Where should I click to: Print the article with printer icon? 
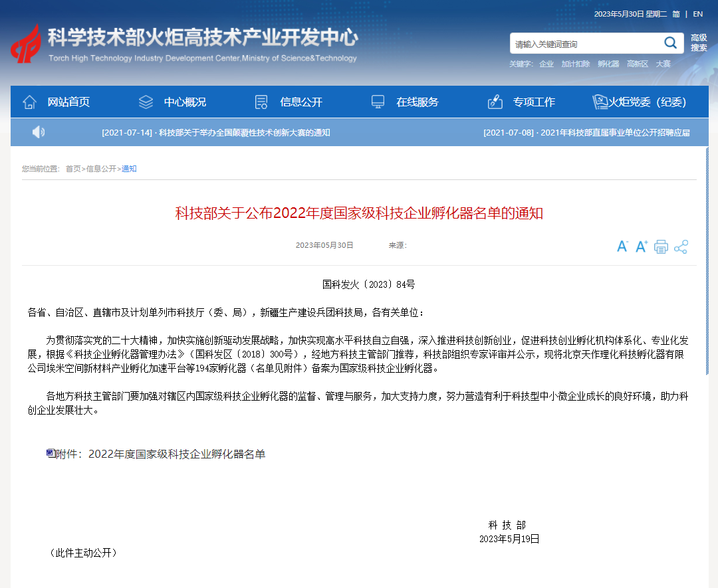click(x=661, y=246)
